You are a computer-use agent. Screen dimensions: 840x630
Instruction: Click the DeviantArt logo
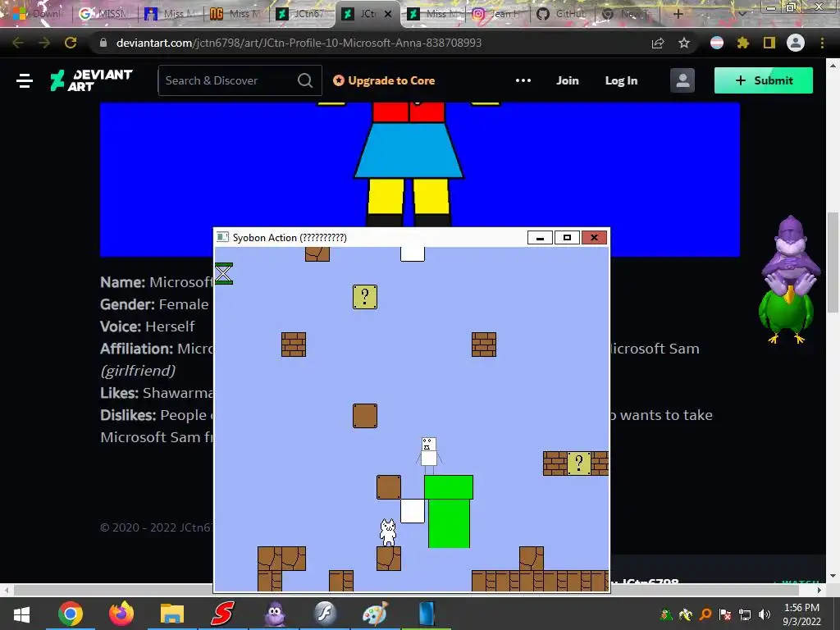coord(91,80)
